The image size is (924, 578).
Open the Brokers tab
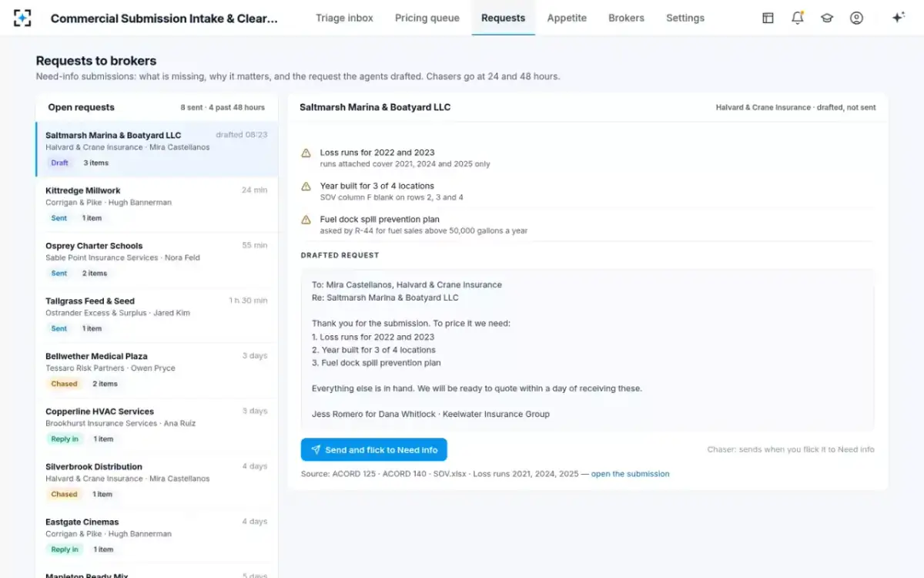(x=626, y=18)
